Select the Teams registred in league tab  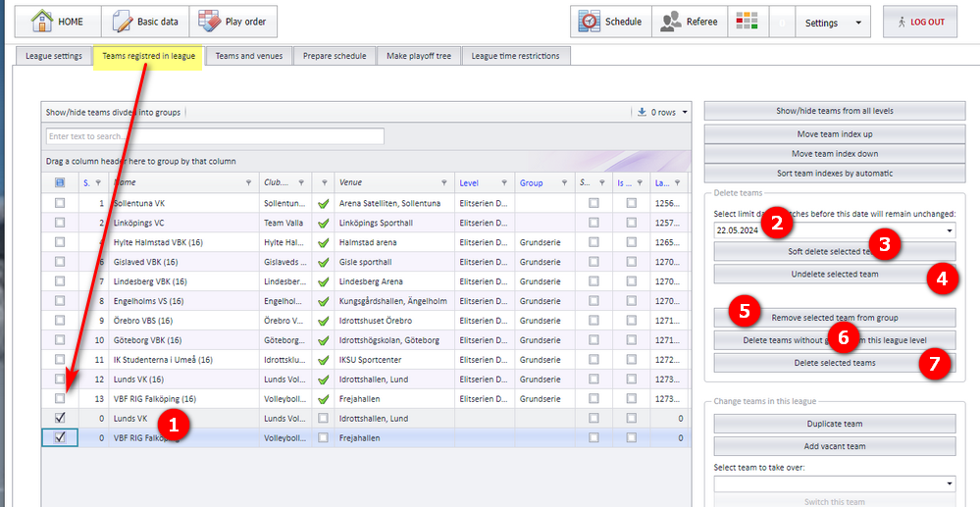tap(148, 56)
